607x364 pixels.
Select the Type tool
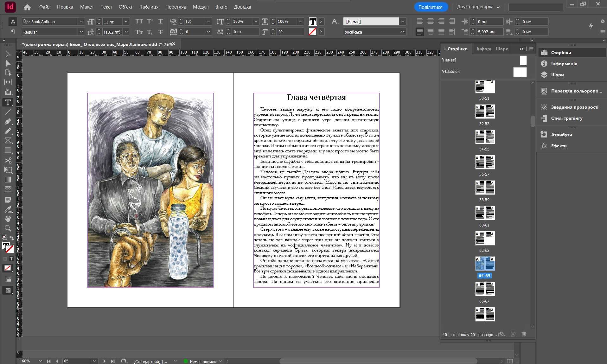coord(8,102)
